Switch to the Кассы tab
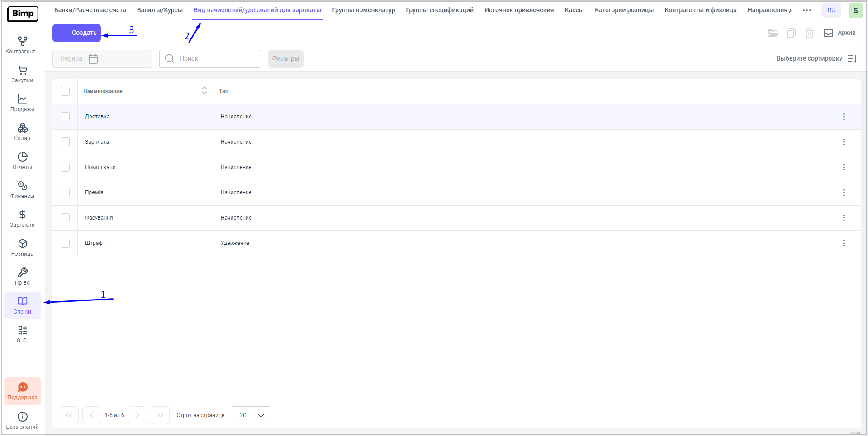 click(x=574, y=10)
